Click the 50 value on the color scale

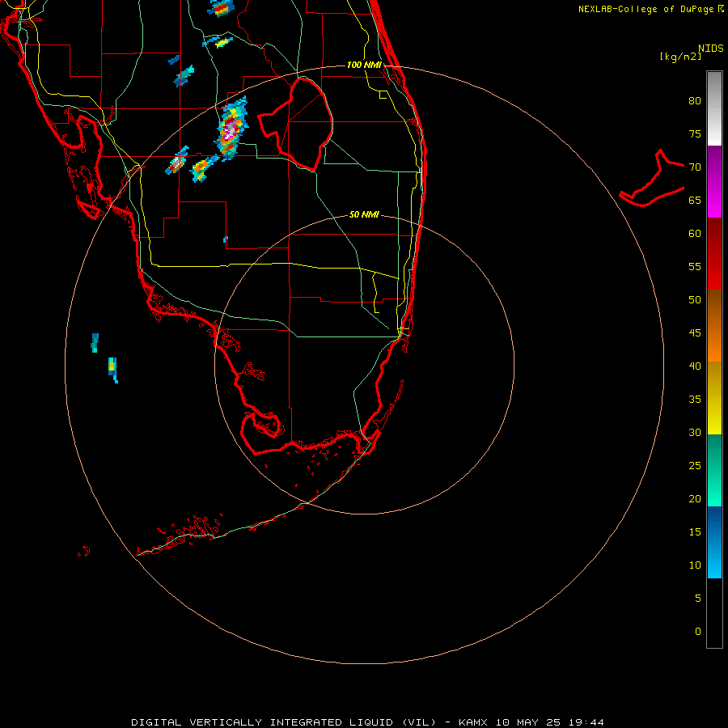pos(695,300)
